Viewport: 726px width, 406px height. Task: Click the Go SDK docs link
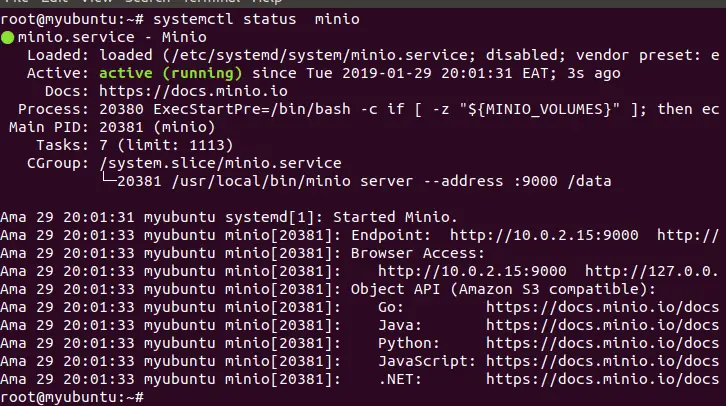tap(602, 307)
